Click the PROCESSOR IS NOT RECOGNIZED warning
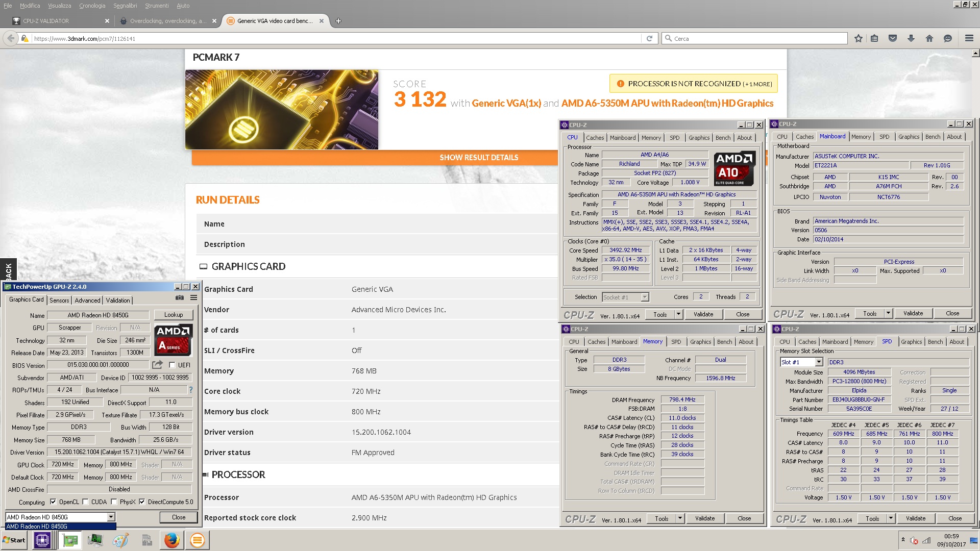This screenshot has height=551, width=980. pyautogui.click(x=693, y=84)
